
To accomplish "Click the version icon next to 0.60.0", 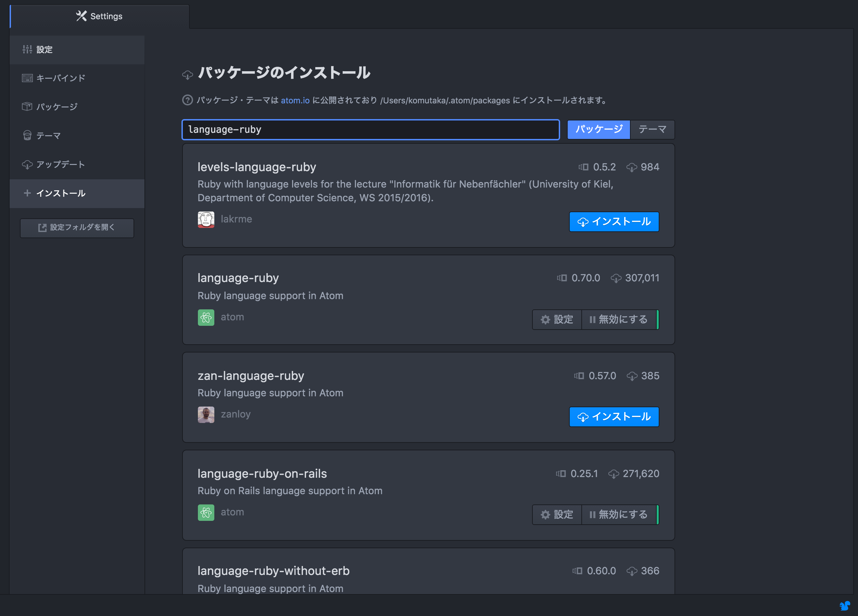I will pos(577,571).
